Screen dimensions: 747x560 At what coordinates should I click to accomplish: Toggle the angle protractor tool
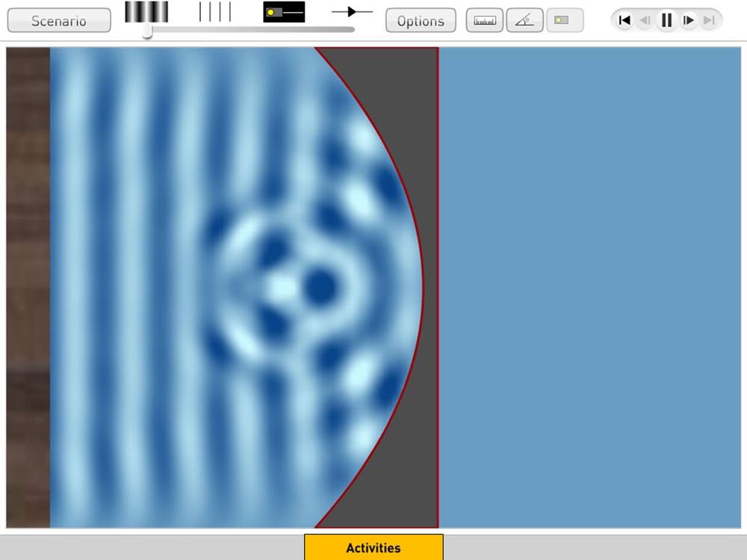(x=524, y=20)
